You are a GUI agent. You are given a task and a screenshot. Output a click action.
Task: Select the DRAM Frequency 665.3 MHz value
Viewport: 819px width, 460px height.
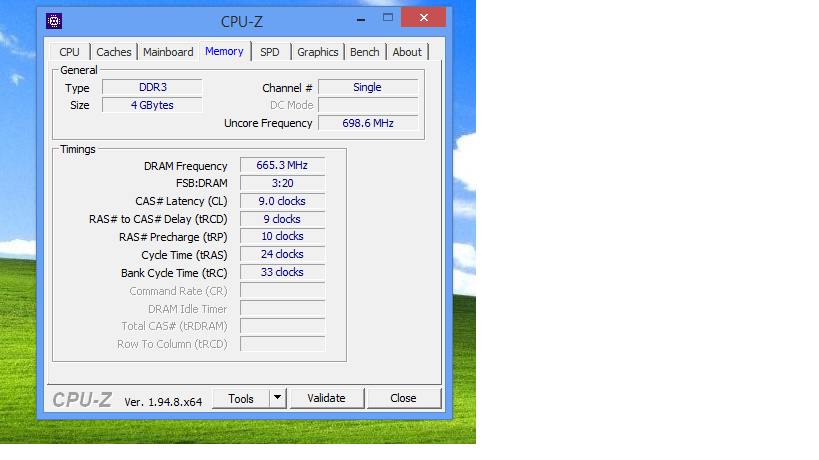click(283, 165)
